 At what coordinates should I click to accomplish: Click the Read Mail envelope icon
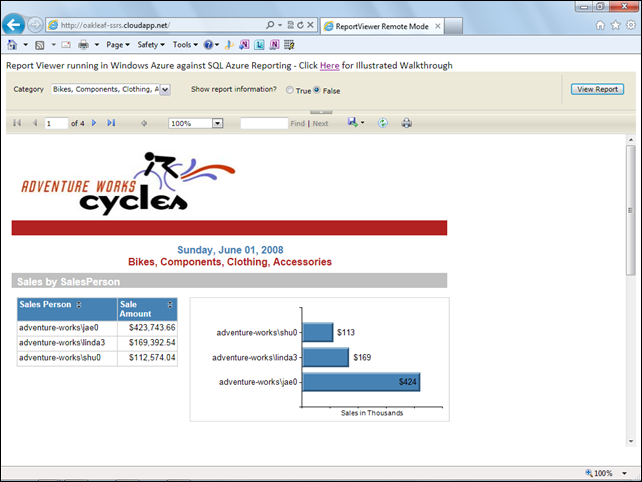66,45
